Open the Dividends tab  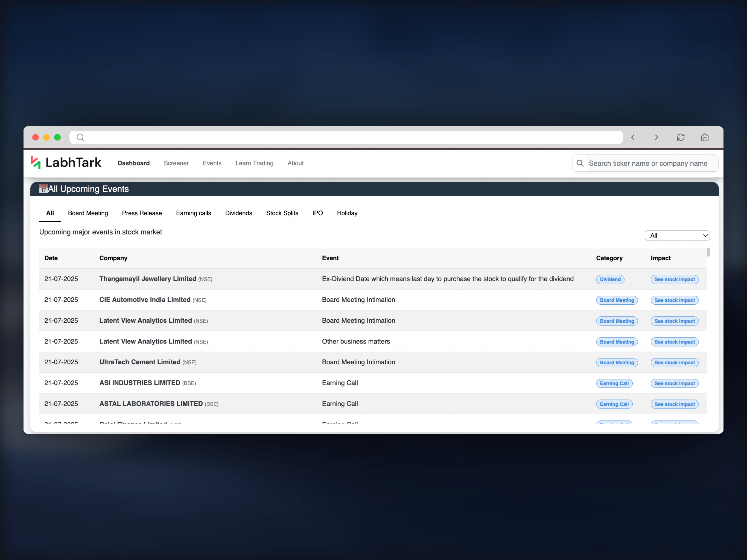(239, 213)
